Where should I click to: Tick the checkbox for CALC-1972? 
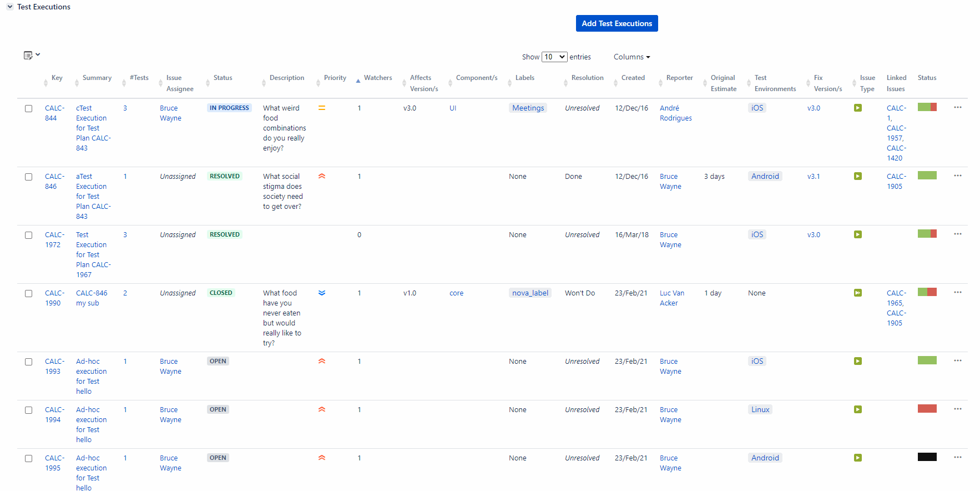(x=28, y=235)
